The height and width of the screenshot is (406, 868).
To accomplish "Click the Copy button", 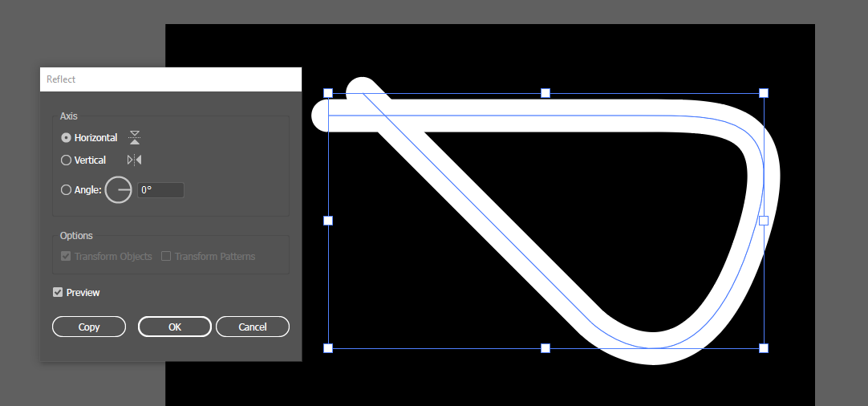I will pos(89,327).
